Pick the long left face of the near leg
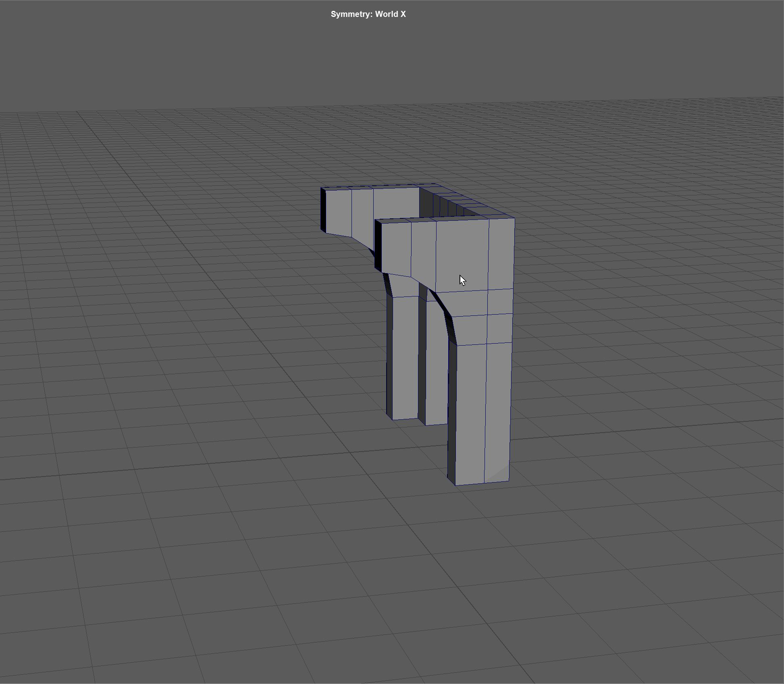This screenshot has width=784, height=684. click(470, 411)
